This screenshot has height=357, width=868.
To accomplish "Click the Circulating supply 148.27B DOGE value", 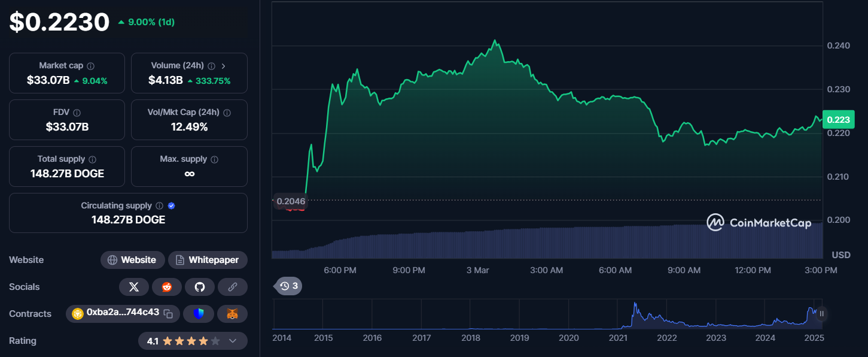I will 128,220.
